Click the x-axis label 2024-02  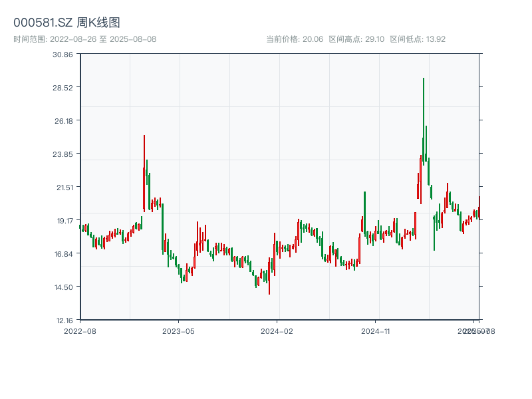point(277,331)
